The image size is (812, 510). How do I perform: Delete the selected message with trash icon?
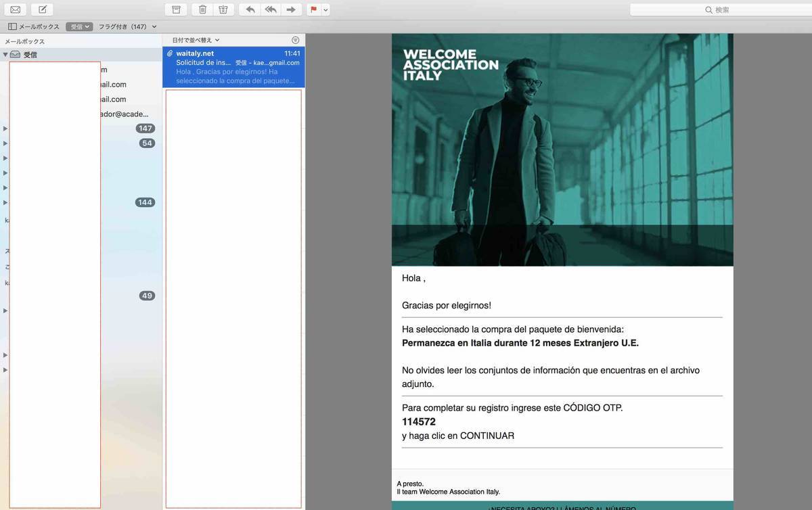coord(202,9)
